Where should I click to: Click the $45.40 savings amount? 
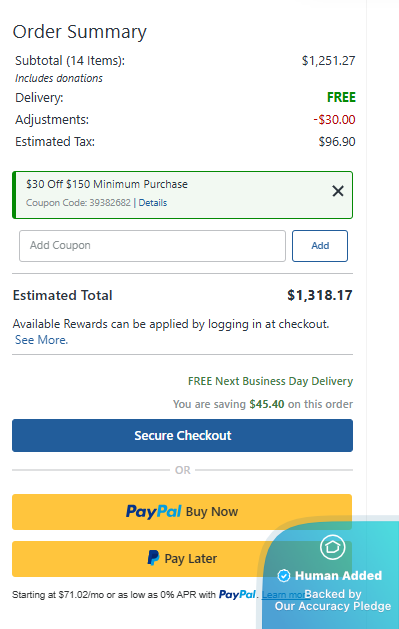pos(267,404)
